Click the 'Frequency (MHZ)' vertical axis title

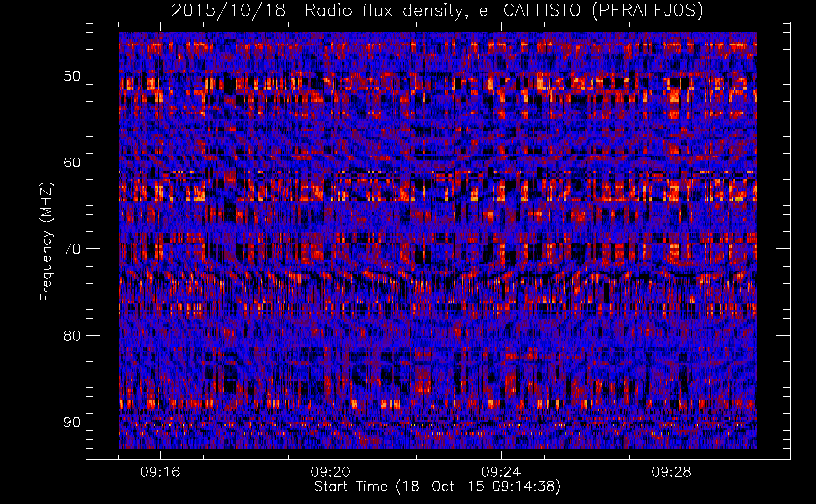46,242
